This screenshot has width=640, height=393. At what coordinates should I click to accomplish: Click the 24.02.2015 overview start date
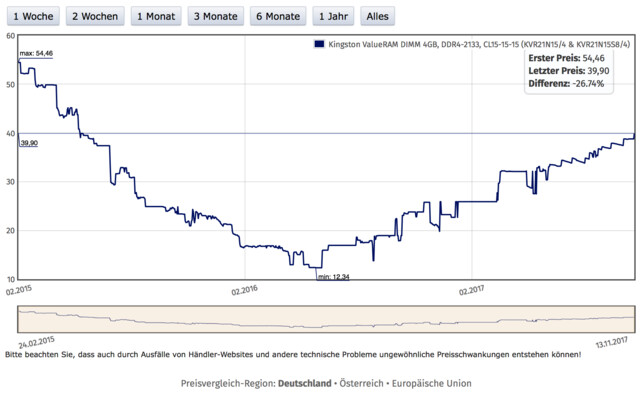tap(36, 342)
